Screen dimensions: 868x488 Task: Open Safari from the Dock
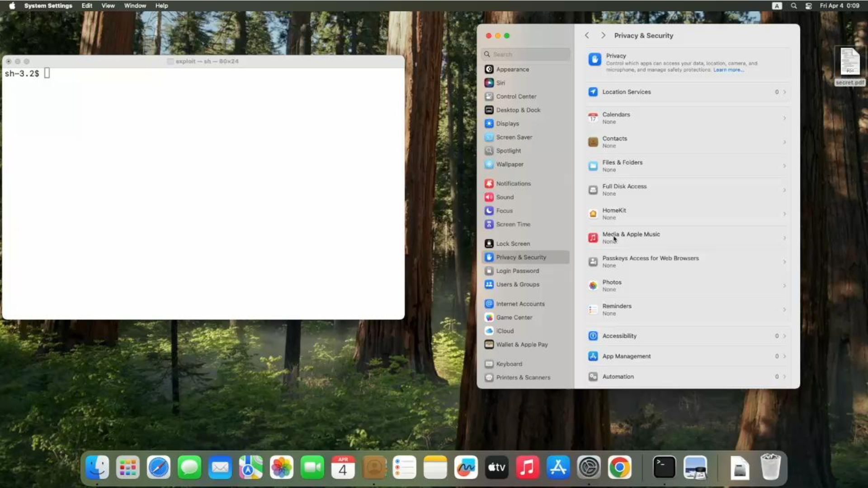159,467
